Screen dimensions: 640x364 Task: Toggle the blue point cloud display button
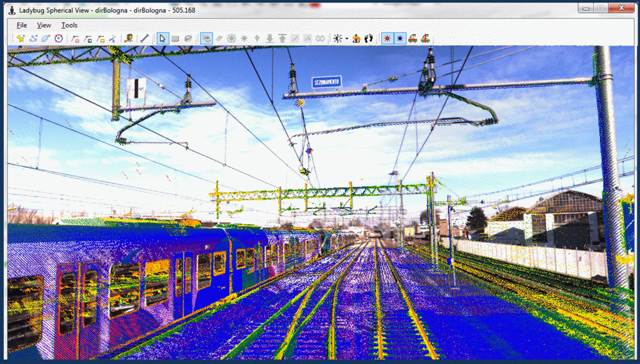click(x=400, y=39)
